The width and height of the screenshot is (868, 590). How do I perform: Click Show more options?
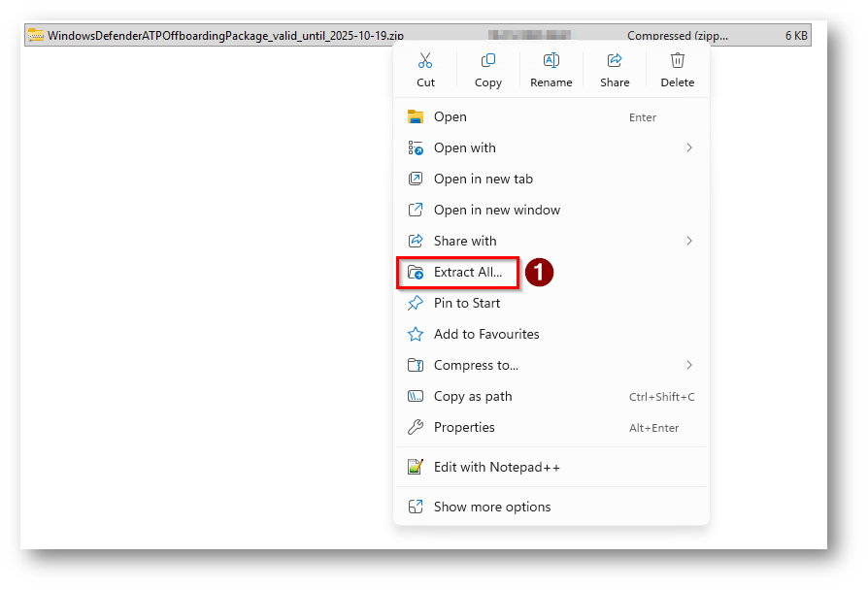(x=551, y=507)
